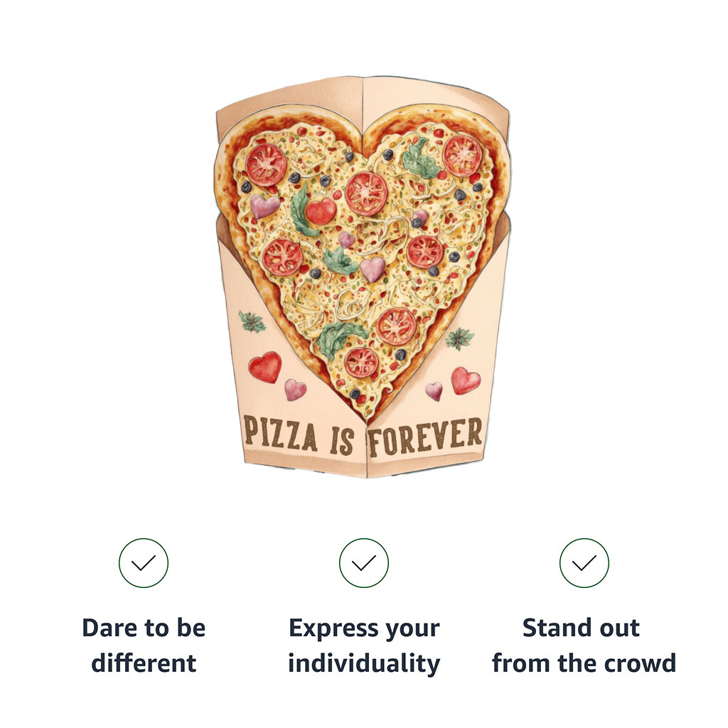Select the large red heart on box's left side
728x728 pixels.
[265, 367]
